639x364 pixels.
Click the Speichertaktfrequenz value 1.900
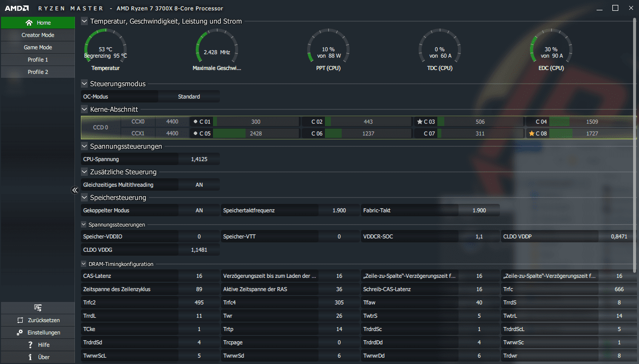(x=339, y=210)
